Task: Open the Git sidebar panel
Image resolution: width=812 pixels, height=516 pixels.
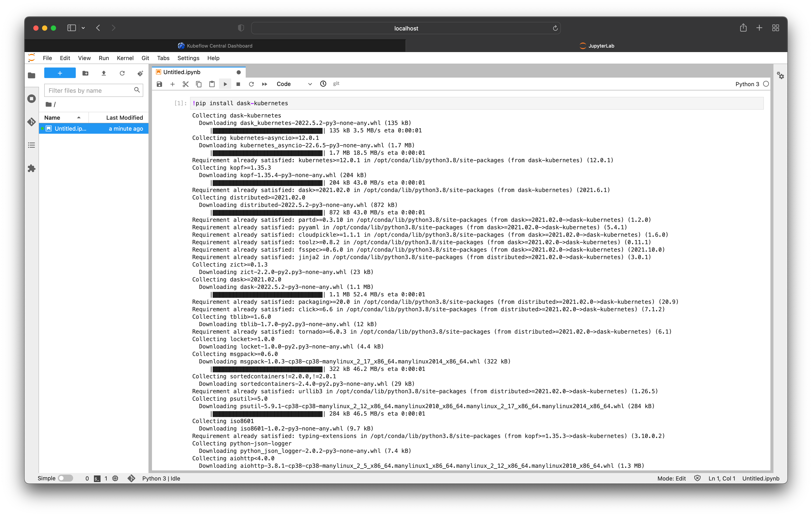Action: click(31, 122)
